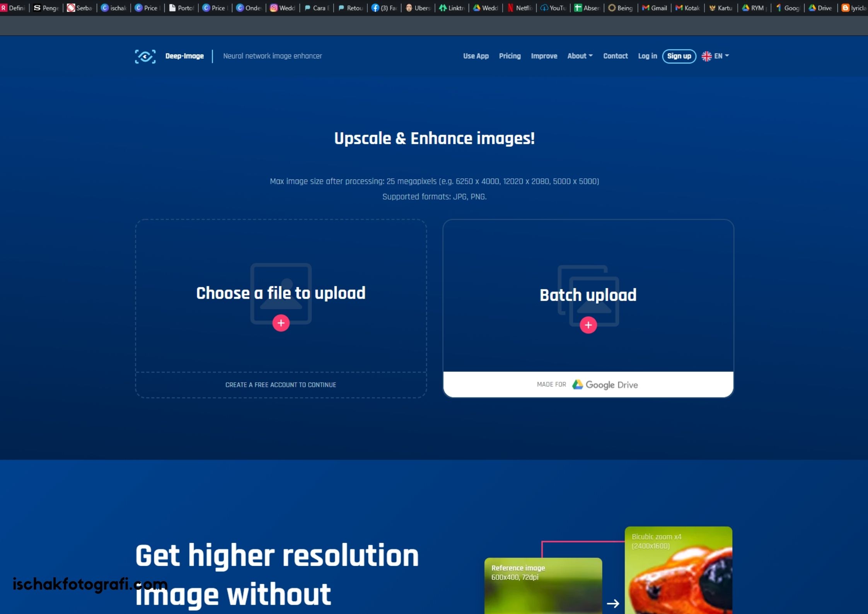
Task: Click the plus icon on single file upload
Action: [x=280, y=322]
